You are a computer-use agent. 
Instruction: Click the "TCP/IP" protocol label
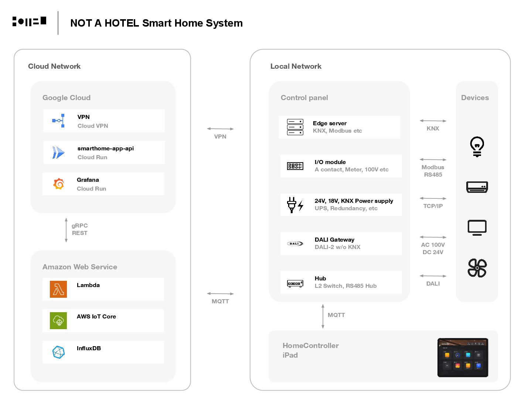coord(433,206)
